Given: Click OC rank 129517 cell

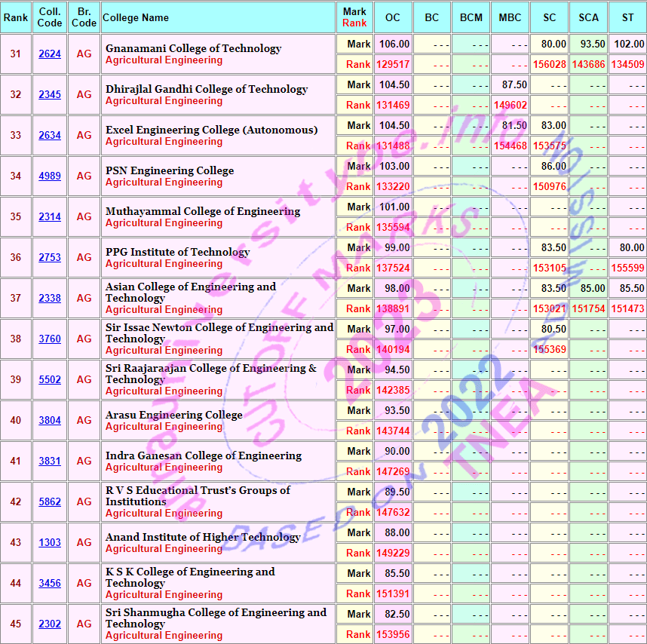Looking at the screenshot, I should point(393,65).
